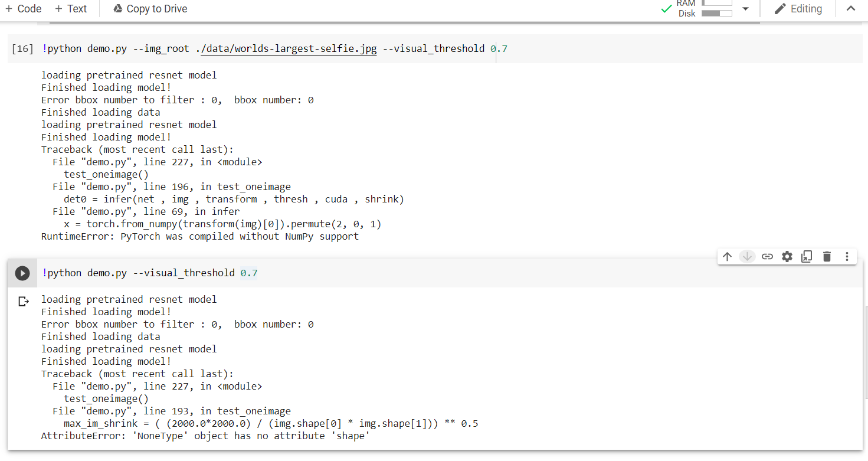Click the connected runtime checkmark
The image size is (868, 461).
click(x=666, y=9)
